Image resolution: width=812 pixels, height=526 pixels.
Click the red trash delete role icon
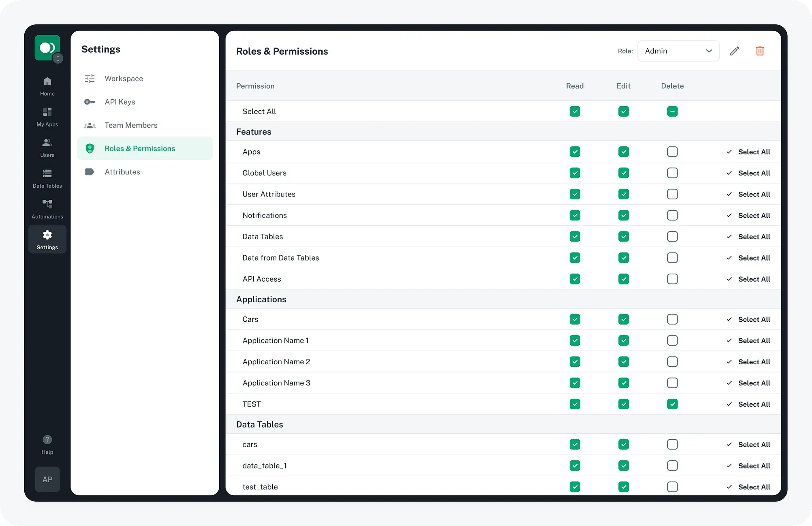click(760, 51)
